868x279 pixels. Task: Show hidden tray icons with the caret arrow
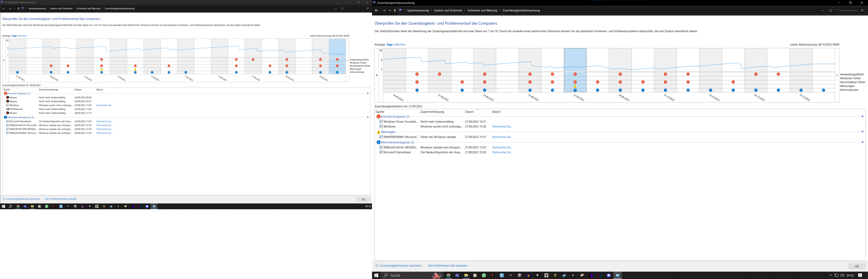click(831, 275)
